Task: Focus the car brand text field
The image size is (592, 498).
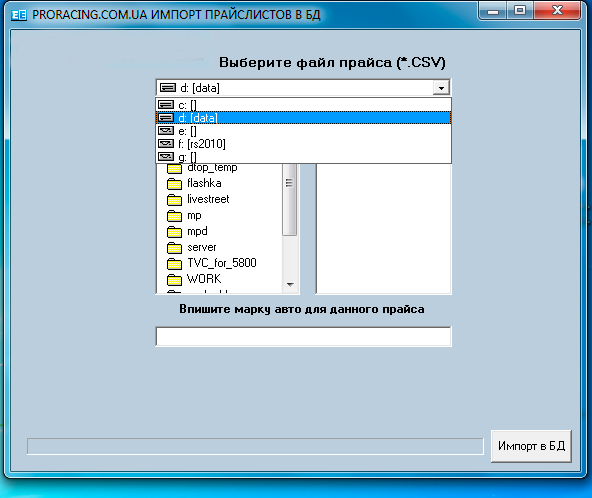Action: click(x=304, y=336)
